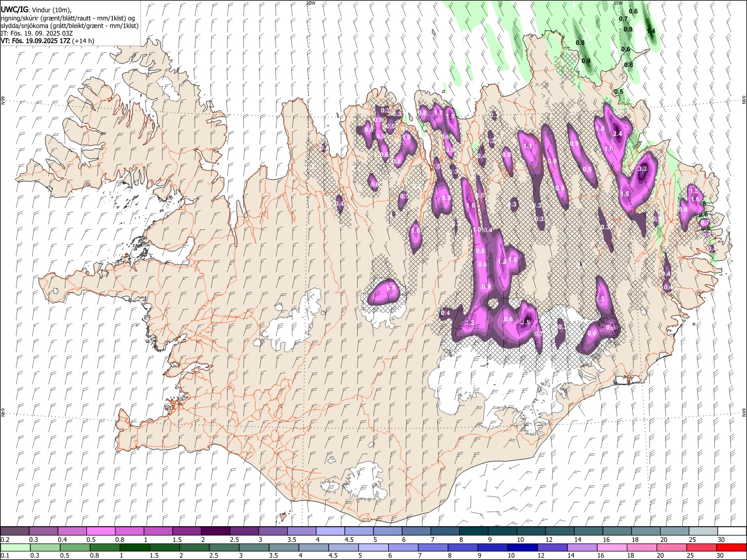Click the snow scale swatch between 0.2 and 0.3
The width and height of the screenshot is (747, 560).
click(x=15, y=531)
